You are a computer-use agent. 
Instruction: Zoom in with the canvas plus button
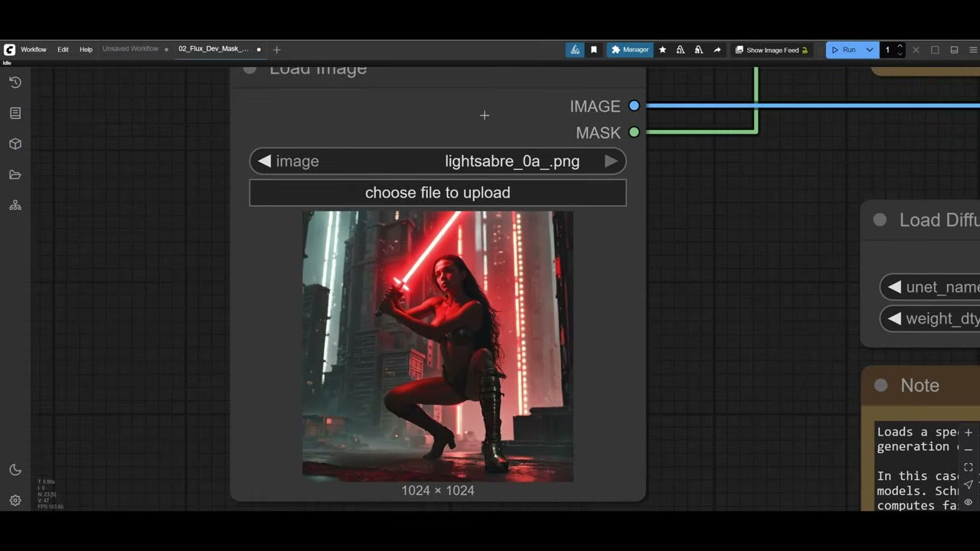[x=969, y=432]
